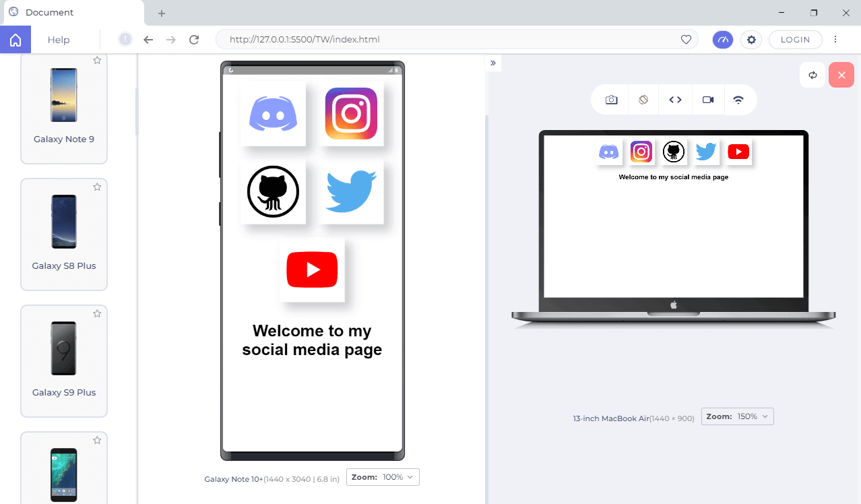Click GitHub icon in MacBook preview

tap(674, 152)
